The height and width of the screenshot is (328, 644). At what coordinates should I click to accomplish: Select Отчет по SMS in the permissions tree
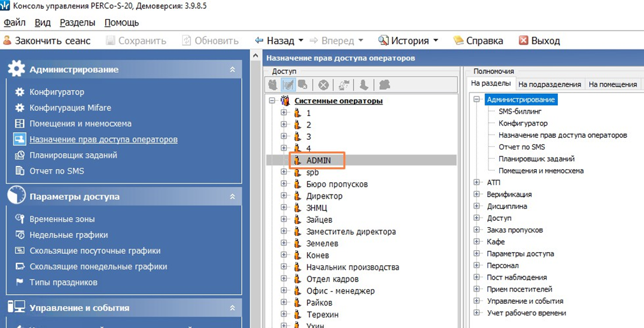pyautogui.click(x=522, y=147)
